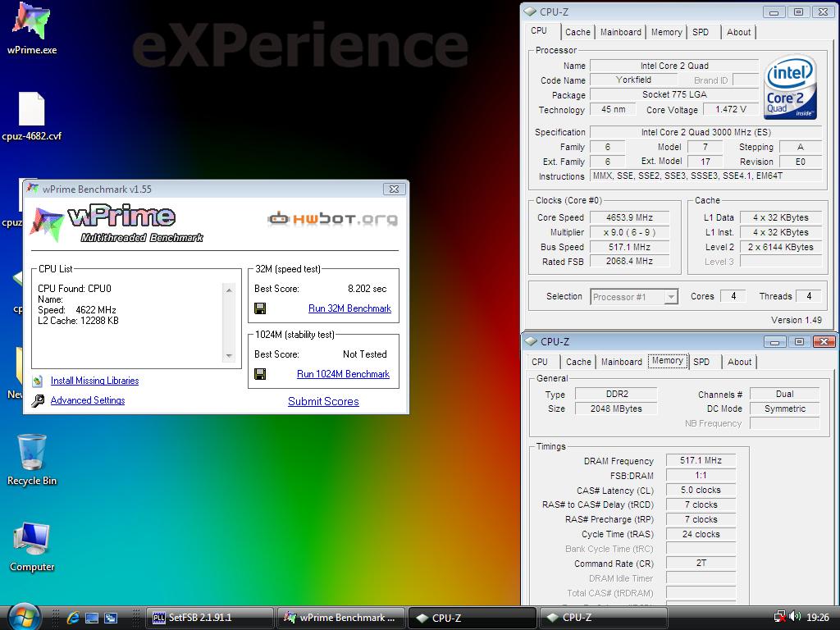This screenshot has height=630, width=840.
Task: Click Install Missing Libraries link
Action: [95, 381]
